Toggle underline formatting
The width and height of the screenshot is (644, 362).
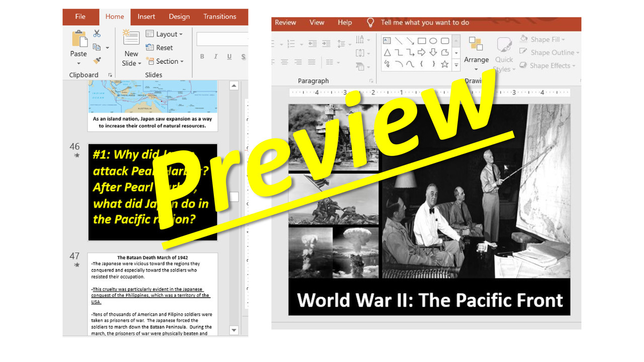coord(228,56)
